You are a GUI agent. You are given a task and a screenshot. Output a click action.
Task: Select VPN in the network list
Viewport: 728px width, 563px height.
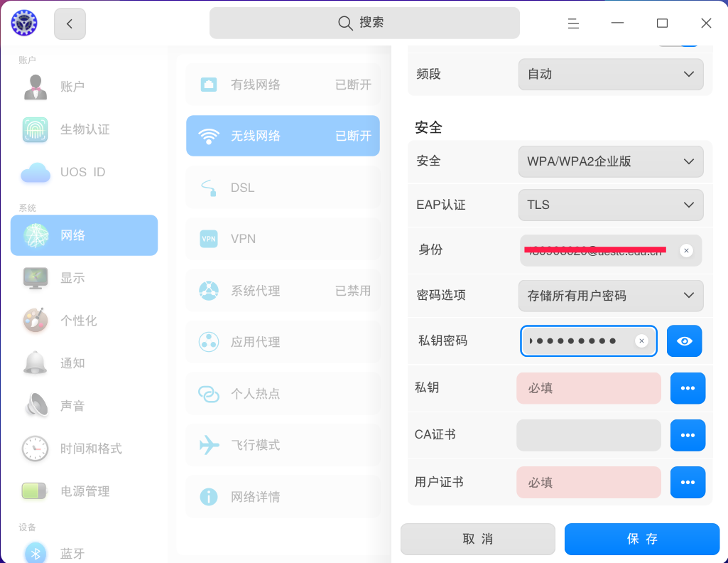coord(283,239)
